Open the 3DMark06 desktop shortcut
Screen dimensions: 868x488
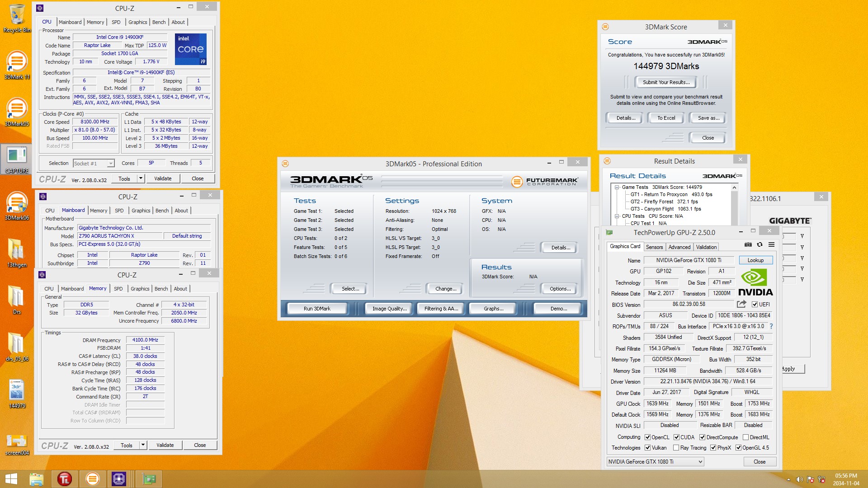(x=17, y=206)
